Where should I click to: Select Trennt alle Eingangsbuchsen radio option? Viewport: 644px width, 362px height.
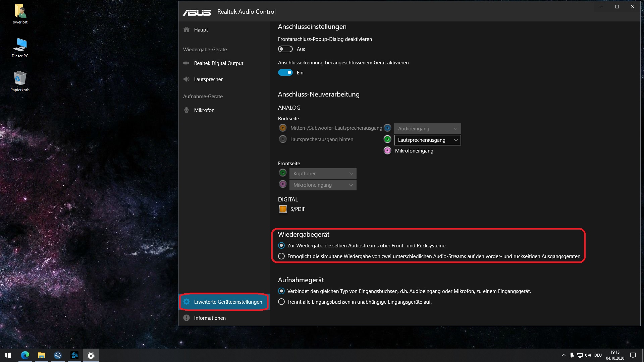[281, 302]
